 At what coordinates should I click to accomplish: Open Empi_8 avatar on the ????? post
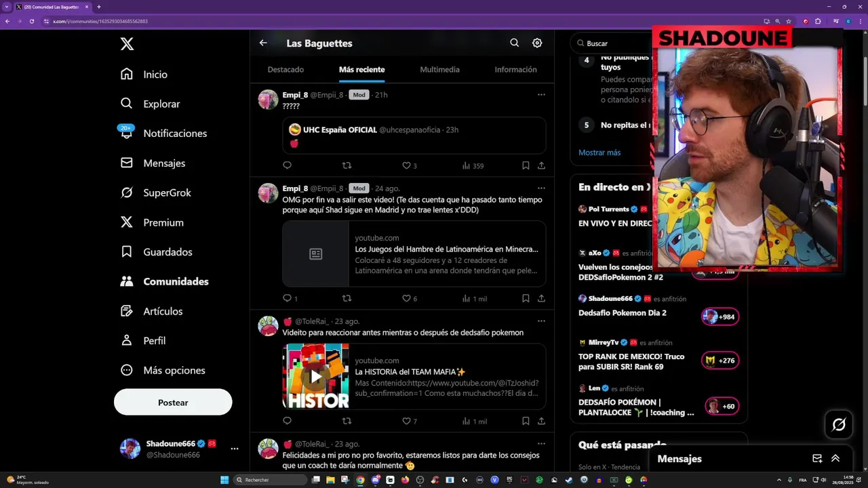(268, 100)
